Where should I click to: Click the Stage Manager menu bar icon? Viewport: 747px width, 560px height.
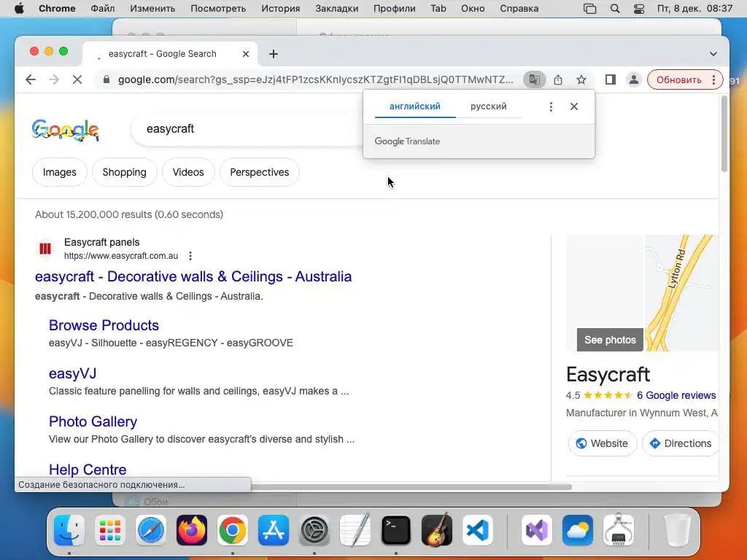point(589,9)
